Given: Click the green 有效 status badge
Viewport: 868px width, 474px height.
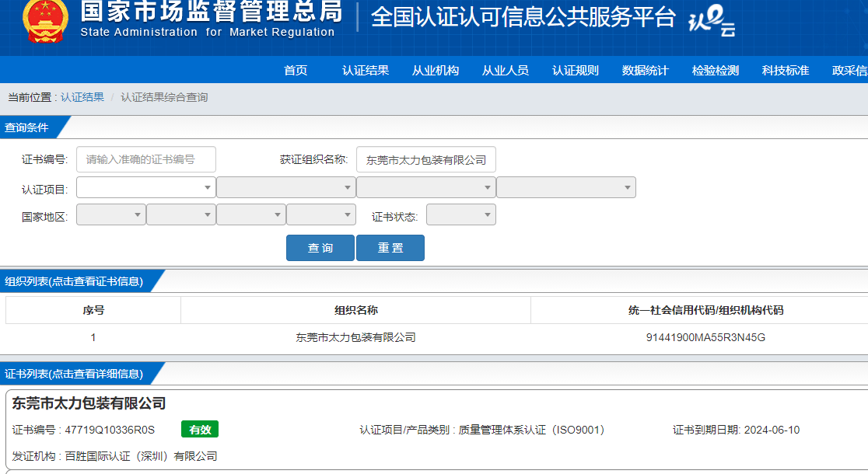Looking at the screenshot, I should pyautogui.click(x=200, y=430).
